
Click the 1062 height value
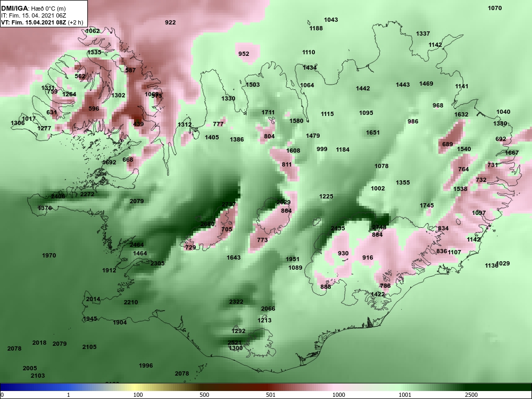tap(92, 31)
